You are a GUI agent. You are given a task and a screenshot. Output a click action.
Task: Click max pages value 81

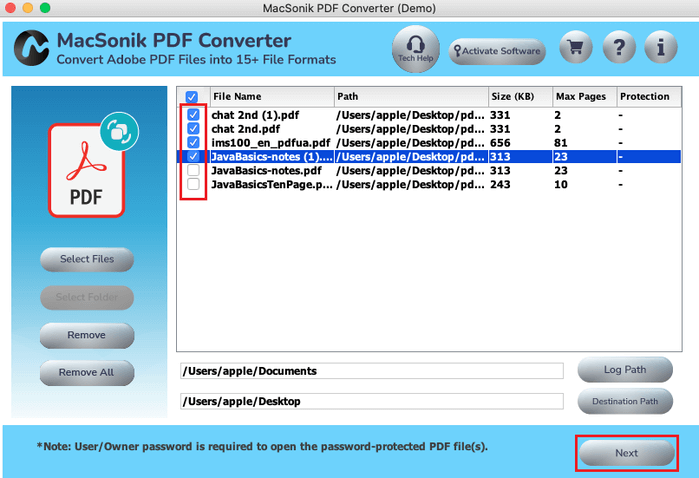[561, 143]
